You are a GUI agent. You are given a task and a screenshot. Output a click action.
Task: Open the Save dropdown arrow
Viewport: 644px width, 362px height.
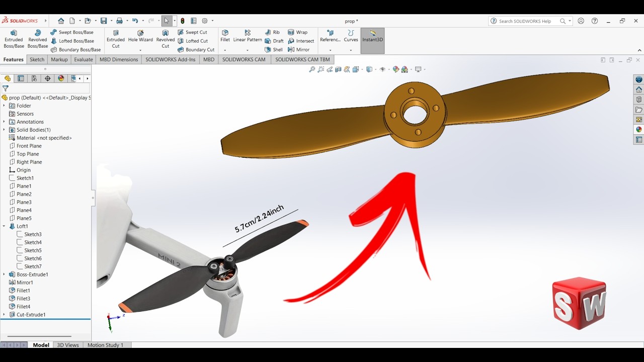(111, 21)
